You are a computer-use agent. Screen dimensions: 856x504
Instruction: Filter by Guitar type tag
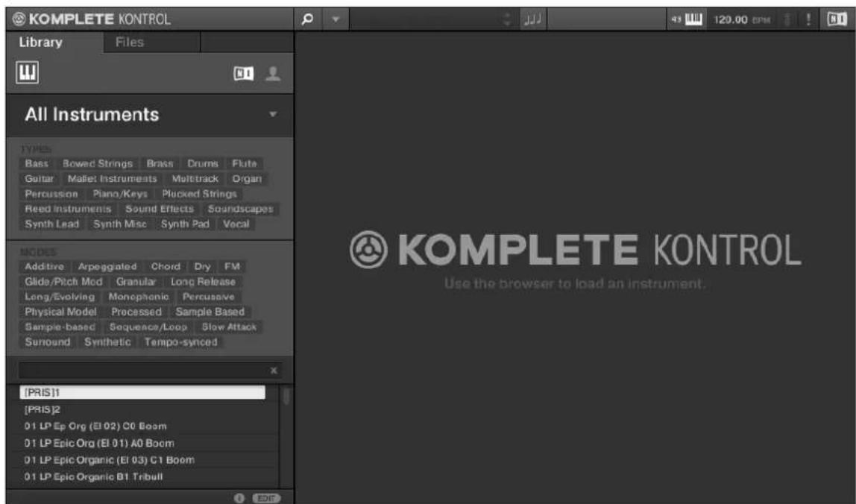click(40, 178)
